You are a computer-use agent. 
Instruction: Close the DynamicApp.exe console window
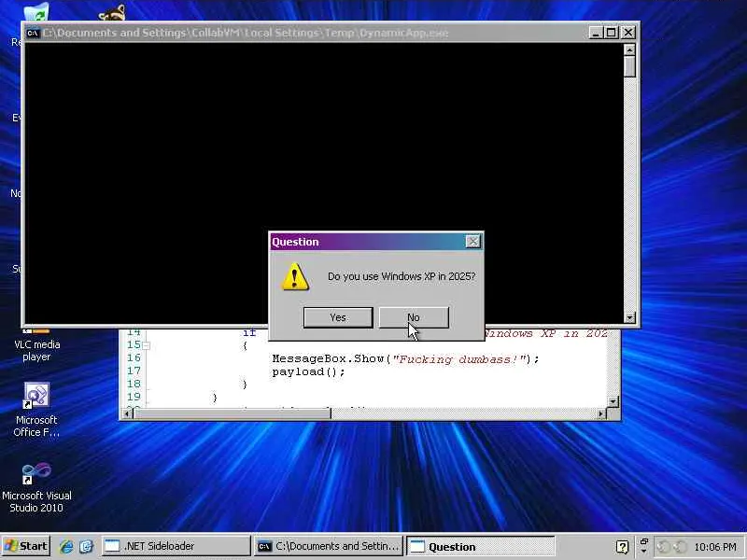[x=628, y=33]
